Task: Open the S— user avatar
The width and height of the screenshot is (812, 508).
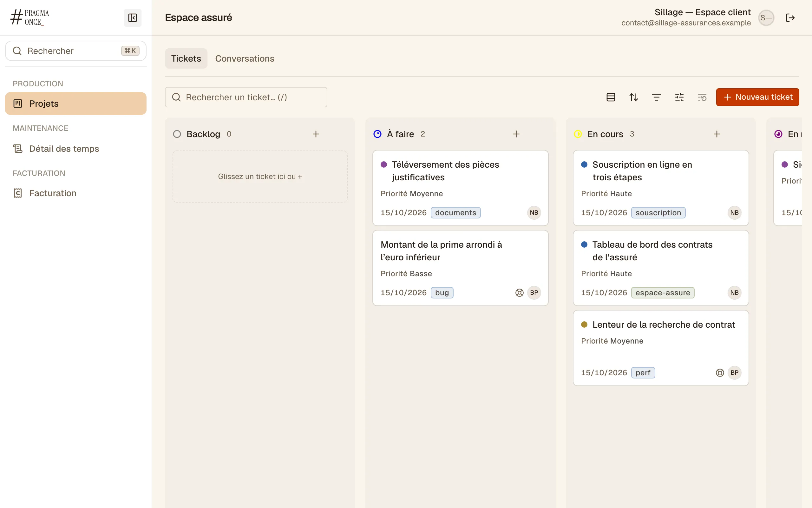Action: [x=766, y=18]
